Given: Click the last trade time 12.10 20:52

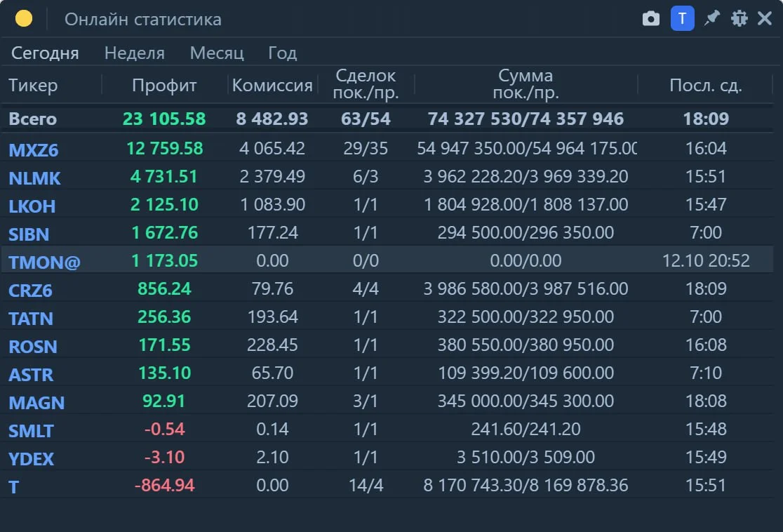Looking at the screenshot, I should 706,260.
